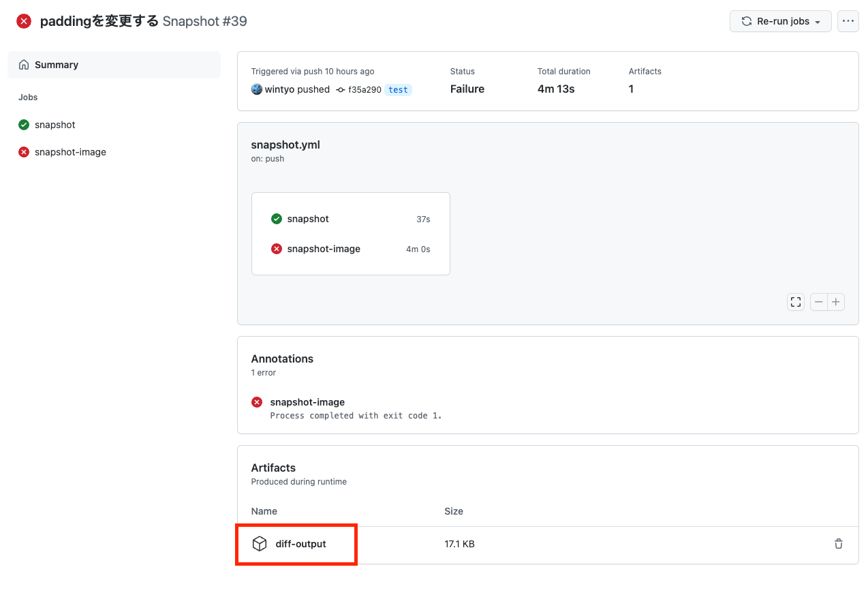Open snapshot-image annotation error

(307, 402)
